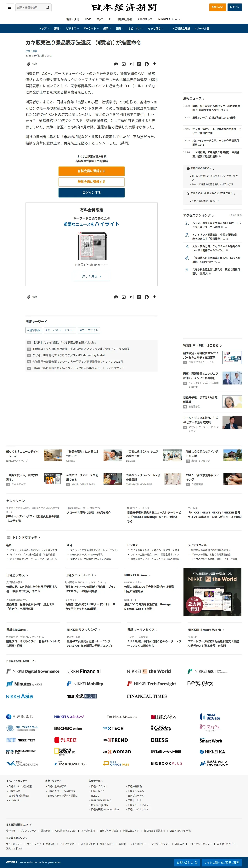Click the upload share icon below the article
Image resolution: width=248 pixels, height=868 pixels.
155,297
